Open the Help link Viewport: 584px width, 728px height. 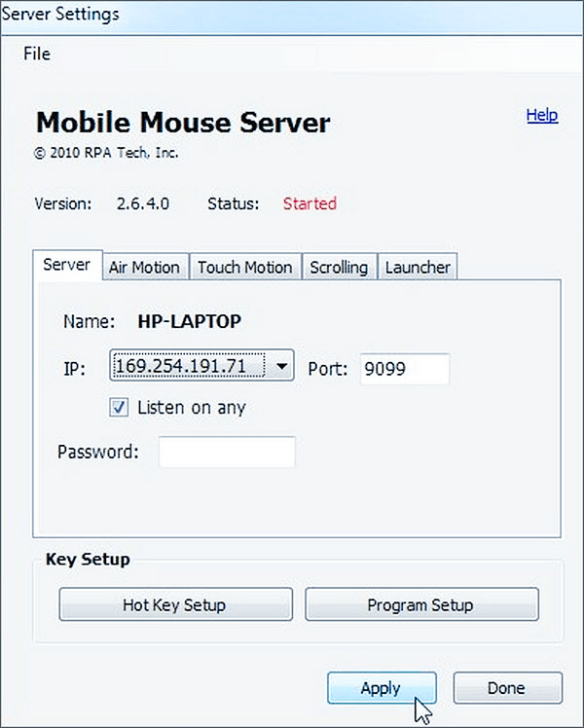tap(542, 115)
